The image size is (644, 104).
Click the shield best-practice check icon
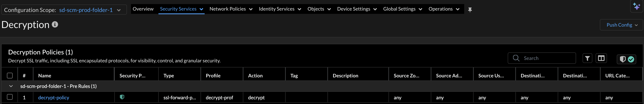[627, 59]
